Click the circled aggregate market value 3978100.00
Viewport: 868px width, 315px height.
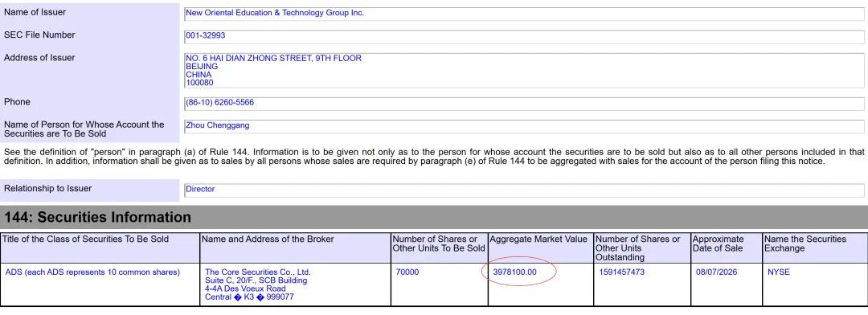click(x=515, y=272)
